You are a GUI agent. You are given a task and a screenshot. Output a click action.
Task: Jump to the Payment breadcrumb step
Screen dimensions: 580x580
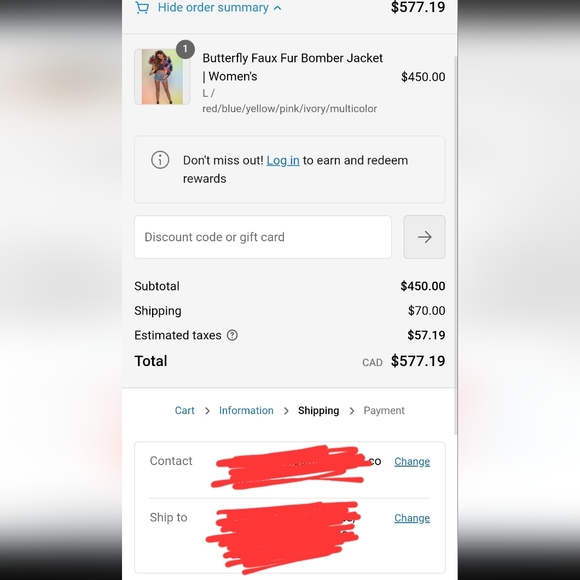pyautogui.click(x=384, y=410)
